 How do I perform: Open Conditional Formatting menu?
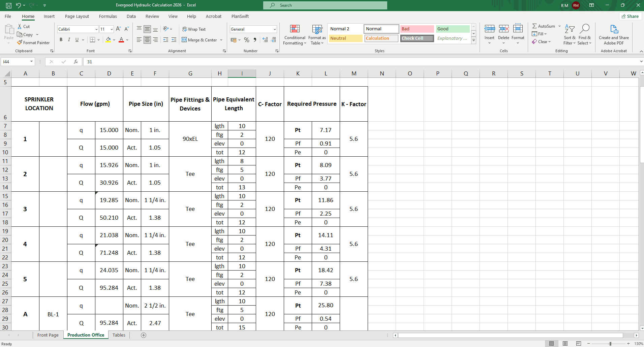coord(295,34)
